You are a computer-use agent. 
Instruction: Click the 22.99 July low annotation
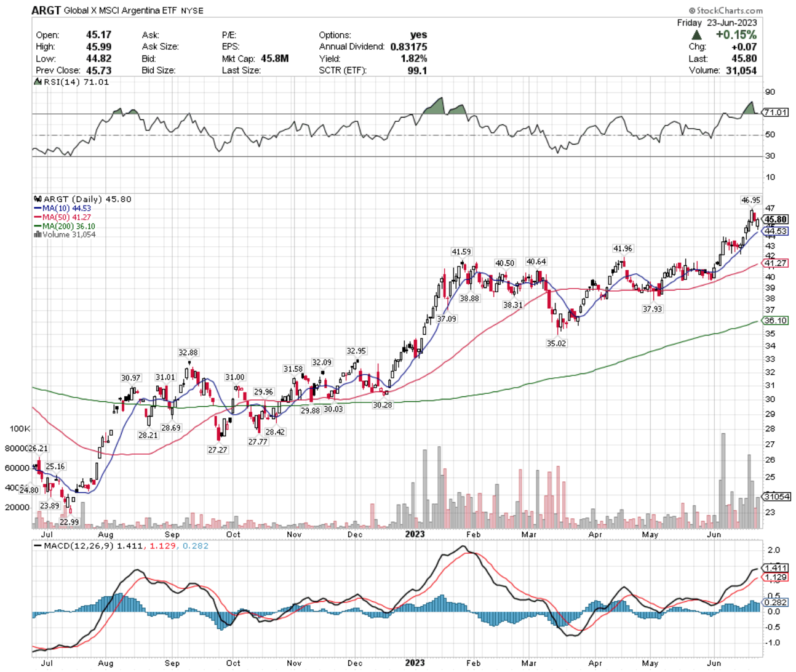(70, 522)
